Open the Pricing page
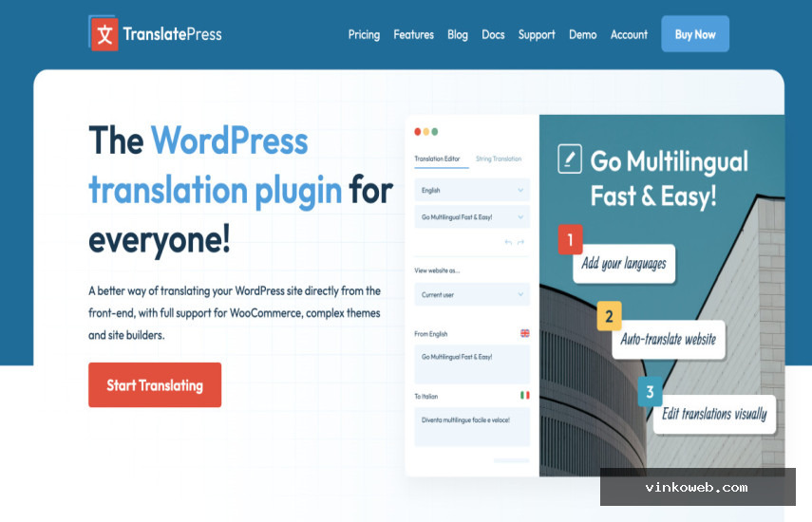This screenshot has height=522, width=812. (364, 35)
